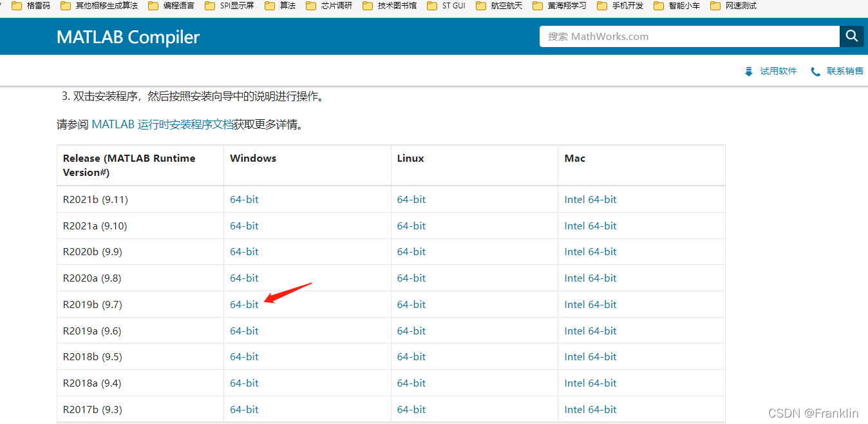
Task: Download R2020b Mac Intel 64-bit runtime
Action: click(x=590, y=252)
